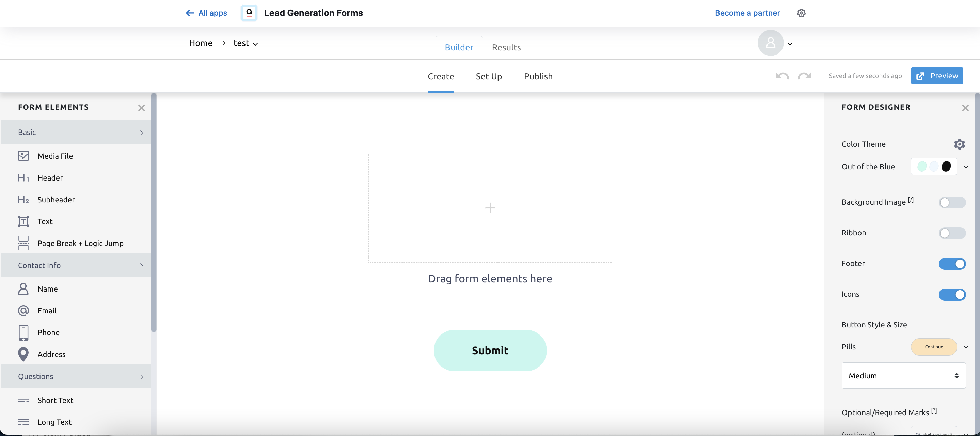The height and width of the screenshot is (436, 980).
Task: Click the Out of the Blue color swatches
Action: tap(934, 167)
